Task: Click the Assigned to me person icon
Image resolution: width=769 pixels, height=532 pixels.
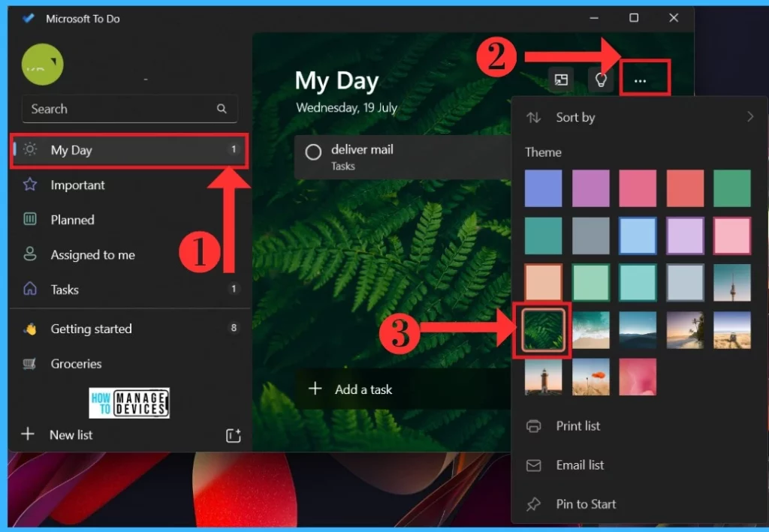Action: (30, 254)
